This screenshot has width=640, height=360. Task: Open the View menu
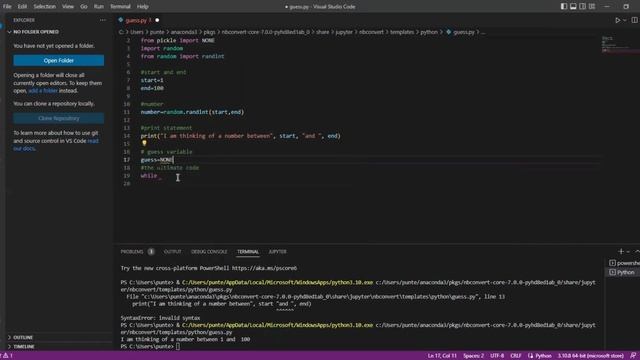point(68,7)
